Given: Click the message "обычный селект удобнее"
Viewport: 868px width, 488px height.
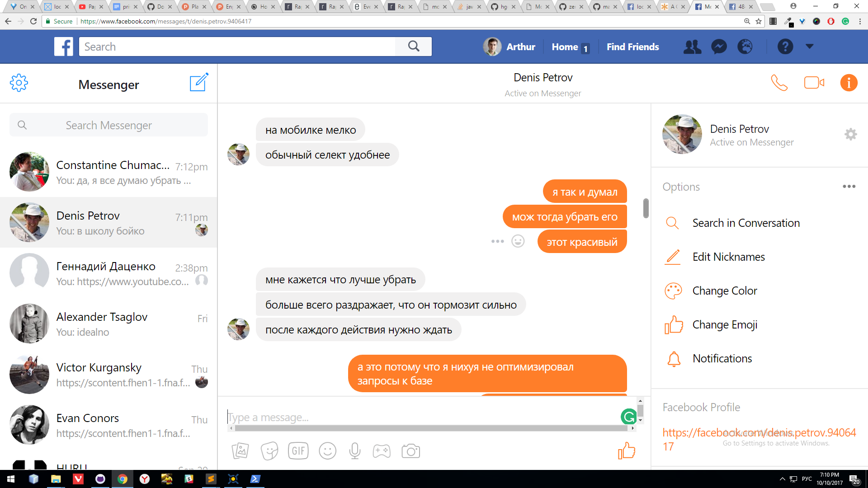Looking at the screenshot, I should point(327,155).
